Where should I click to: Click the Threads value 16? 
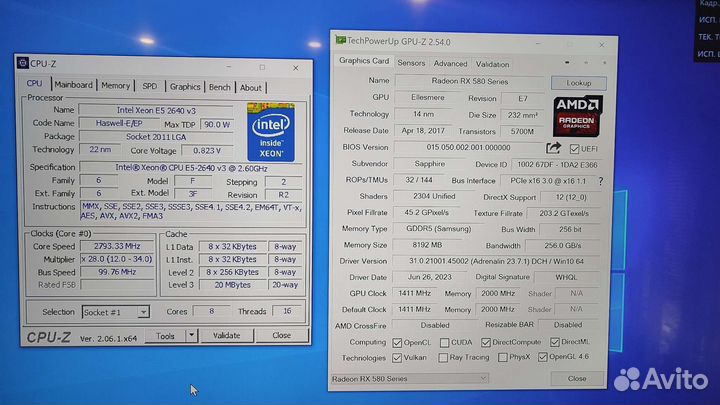pos(287,311)
